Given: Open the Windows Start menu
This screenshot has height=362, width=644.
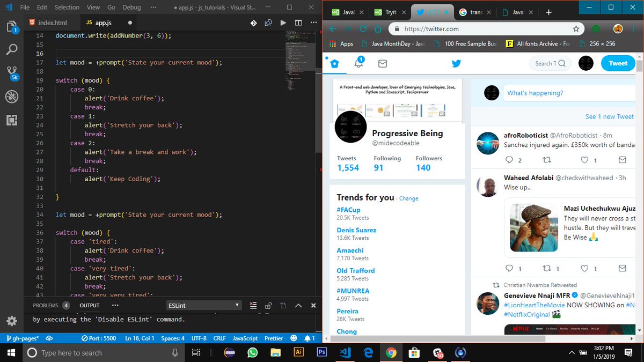Looking at the screenshot, I should 11,352.
